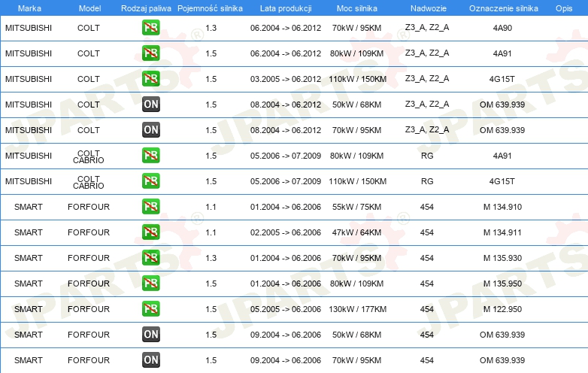Click the Pojemność silnika column header
This screenshot has width=588, height=373.
210,8
